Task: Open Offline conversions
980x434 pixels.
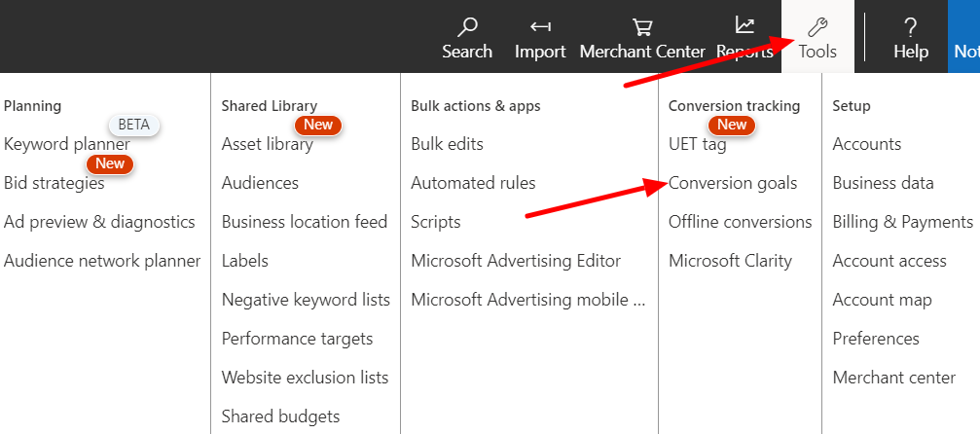Action: [x=740, y=222]
